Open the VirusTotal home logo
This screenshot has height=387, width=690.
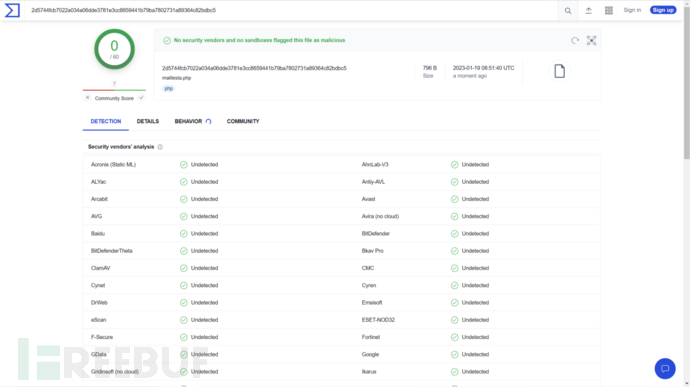point(12,10)
